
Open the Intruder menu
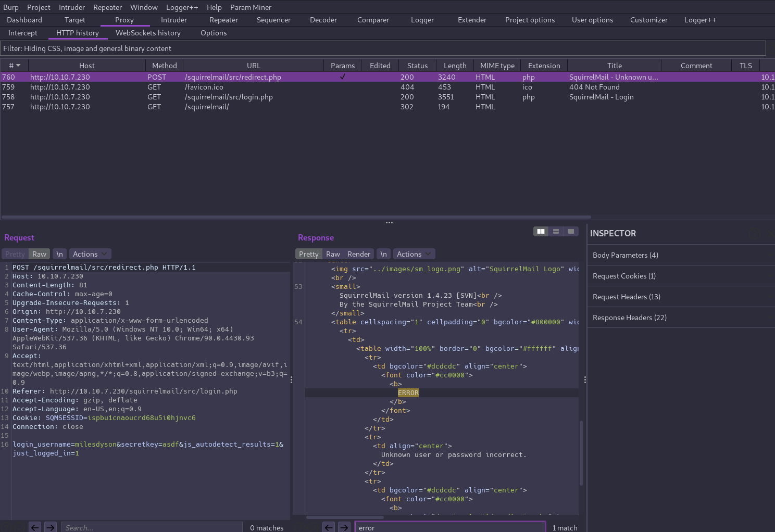point(72,7)
